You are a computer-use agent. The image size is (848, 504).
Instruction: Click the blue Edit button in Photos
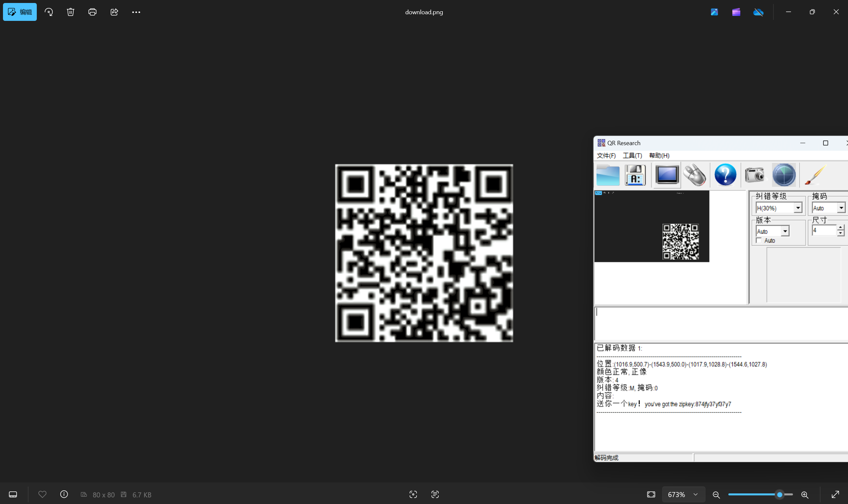click(x=20, y=12)
